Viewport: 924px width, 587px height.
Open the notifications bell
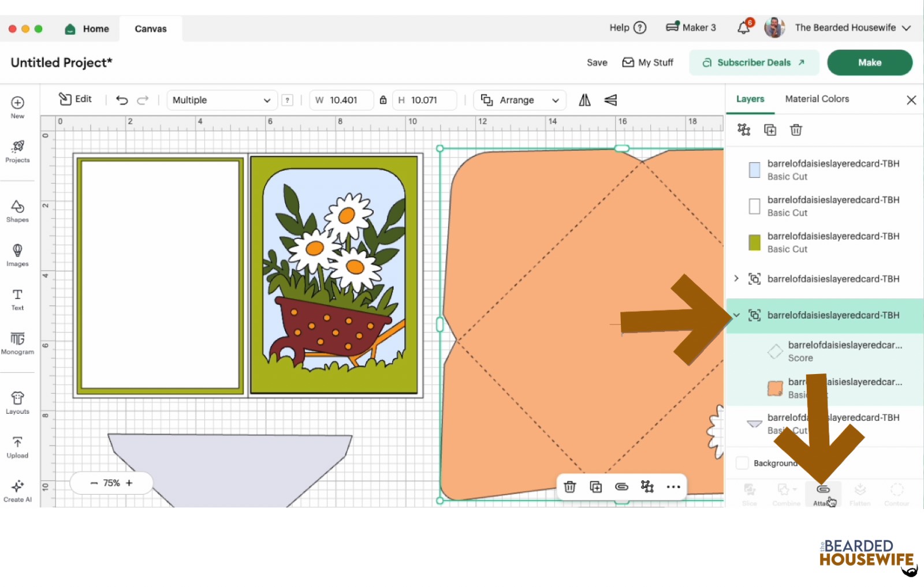pos(744,27)
